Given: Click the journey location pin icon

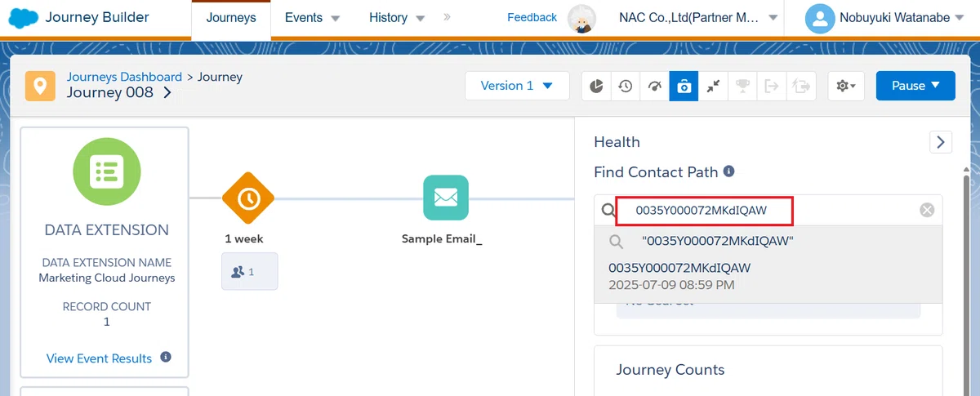Looking at the screenshot, I should 40,86.
